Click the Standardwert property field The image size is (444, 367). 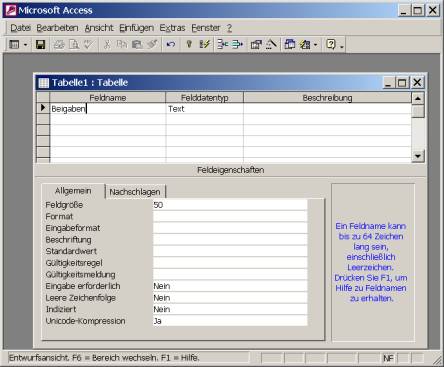click(x=230, y=251)
